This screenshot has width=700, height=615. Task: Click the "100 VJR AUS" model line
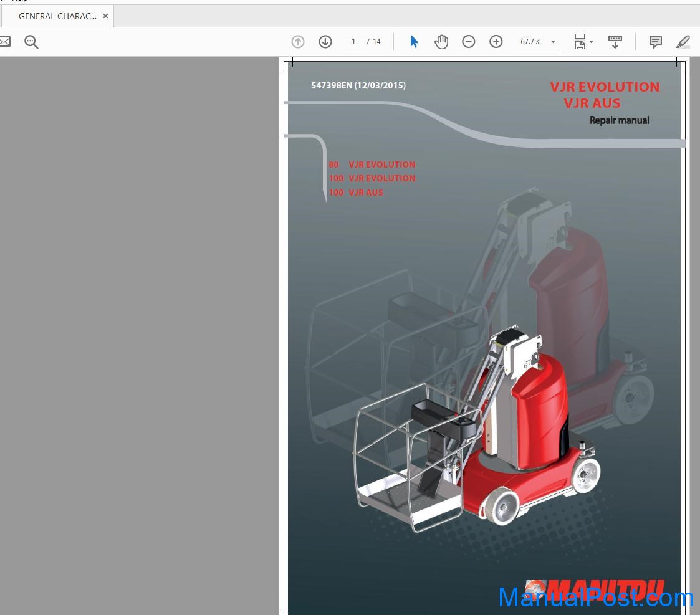click(x=356, y=193)
